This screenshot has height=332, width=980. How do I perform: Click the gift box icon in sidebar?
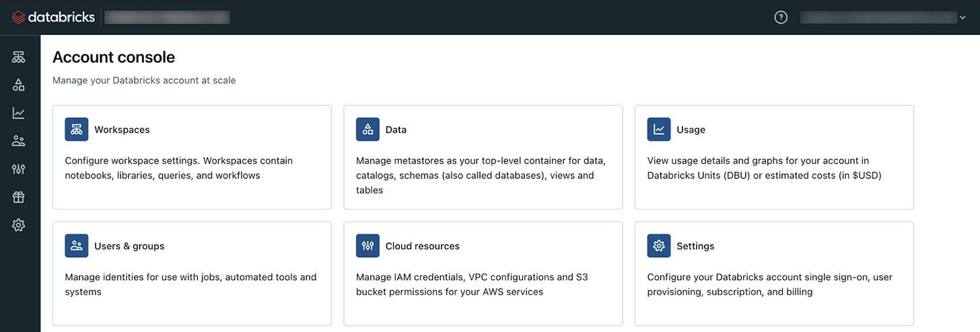[x=19, y=197]
